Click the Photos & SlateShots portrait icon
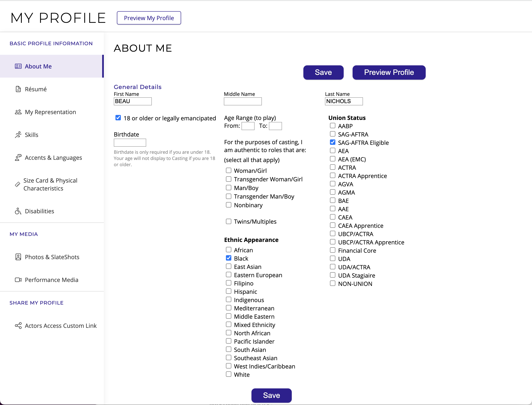Screen dimensions: 532x405 coord(18,257)
